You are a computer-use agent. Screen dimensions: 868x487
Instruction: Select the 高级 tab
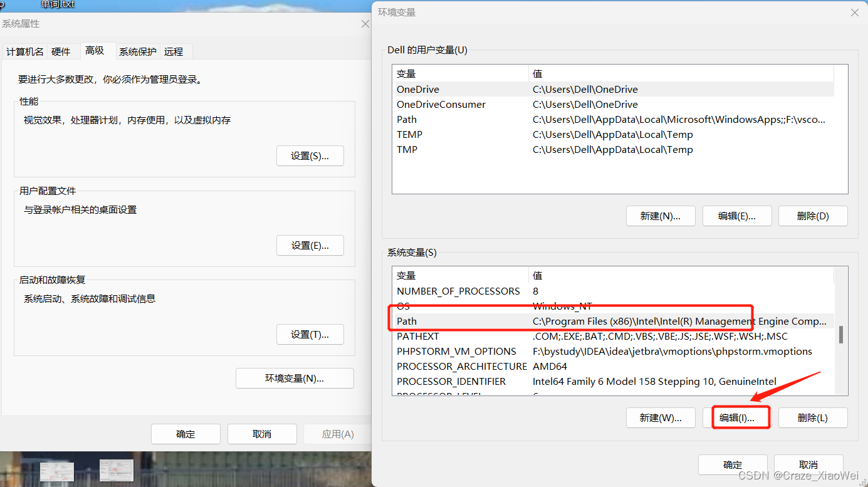click(95, 51)
